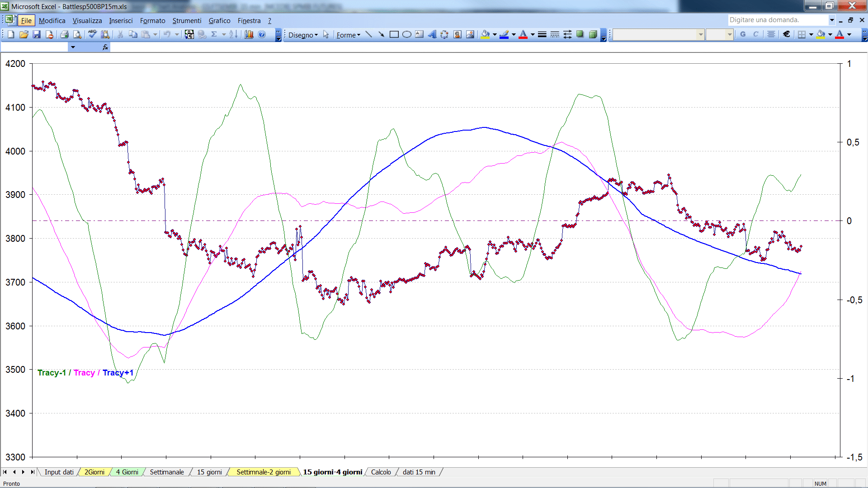Click the Undo arrow icon
Image resolution: width=868 pixels, height=488 pixels.
(x=167, y=34)
